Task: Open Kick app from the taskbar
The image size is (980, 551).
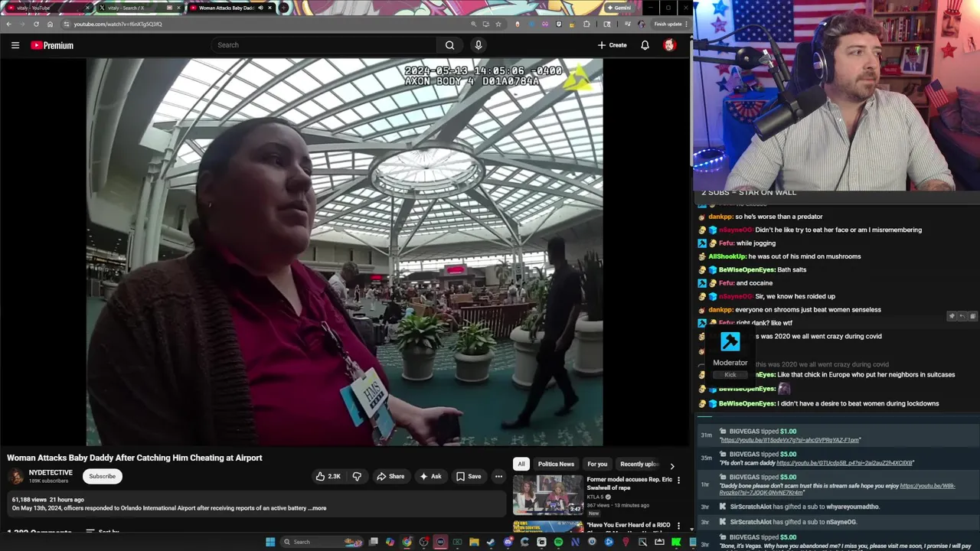Action: 675,542
